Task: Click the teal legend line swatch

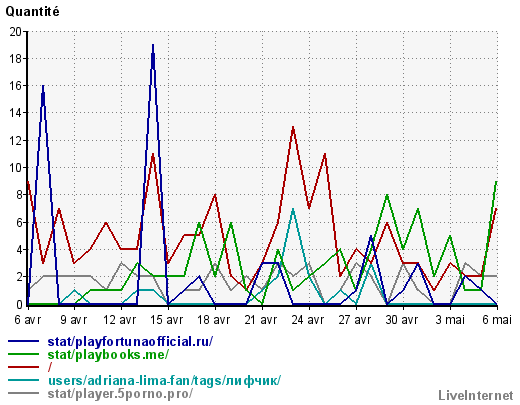Action: tap(23, 380)
